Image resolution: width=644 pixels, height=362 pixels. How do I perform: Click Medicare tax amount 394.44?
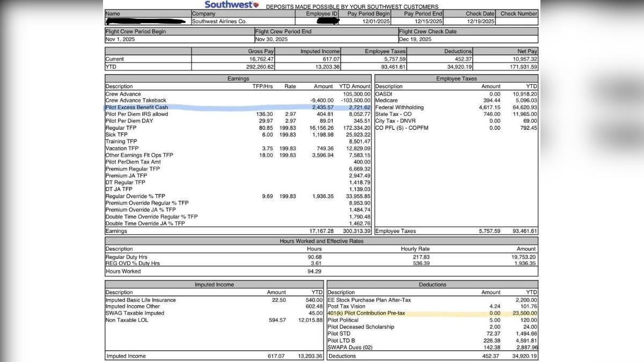pyautogui.click(x=492, y=100)
